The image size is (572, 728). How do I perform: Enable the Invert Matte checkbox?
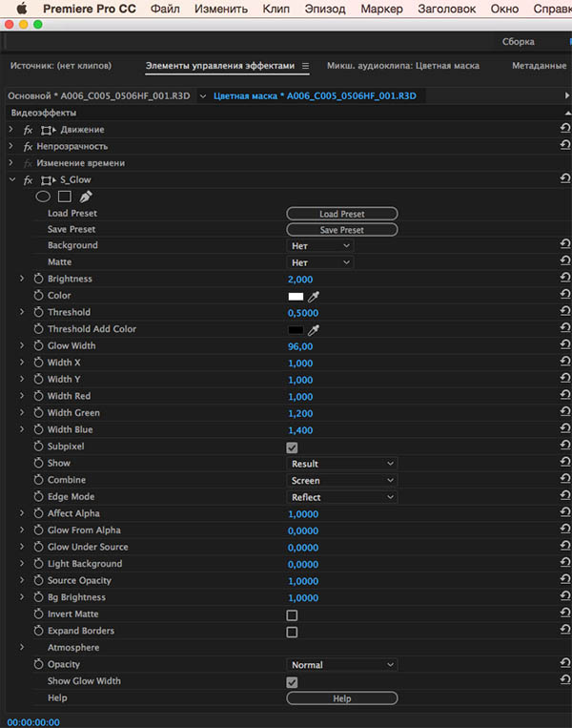tap(292, 615)
